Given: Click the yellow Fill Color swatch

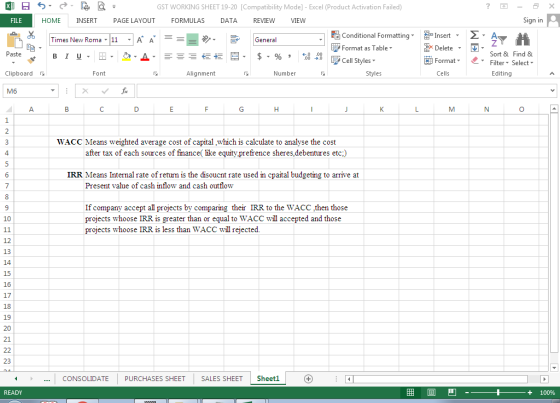Looking at the screenshot, I should (126, 56).
